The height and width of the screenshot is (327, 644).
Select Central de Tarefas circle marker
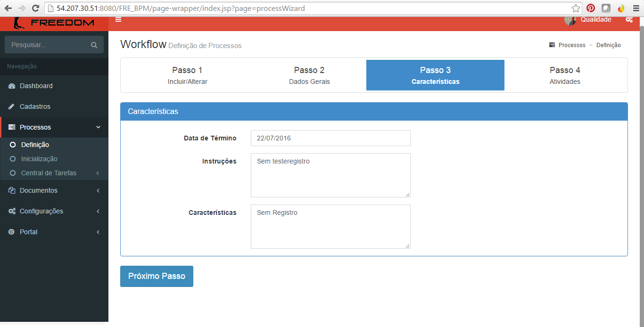tap(13, 173)
